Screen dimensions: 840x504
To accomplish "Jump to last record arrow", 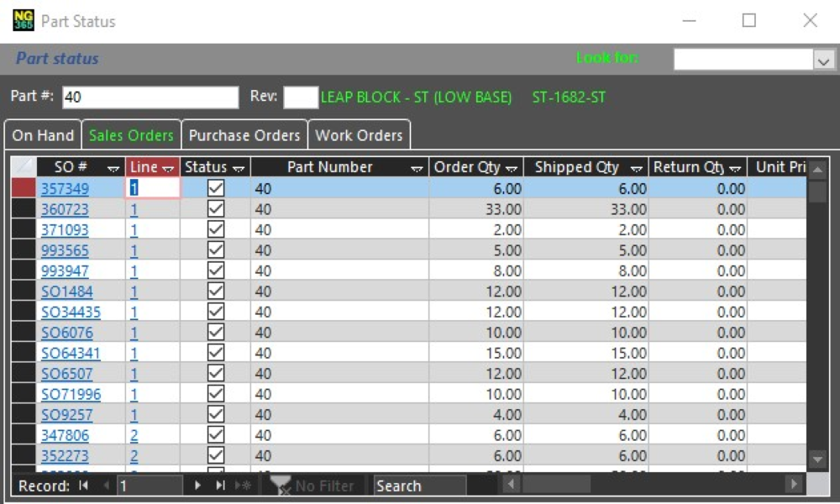I will (220, 486).
